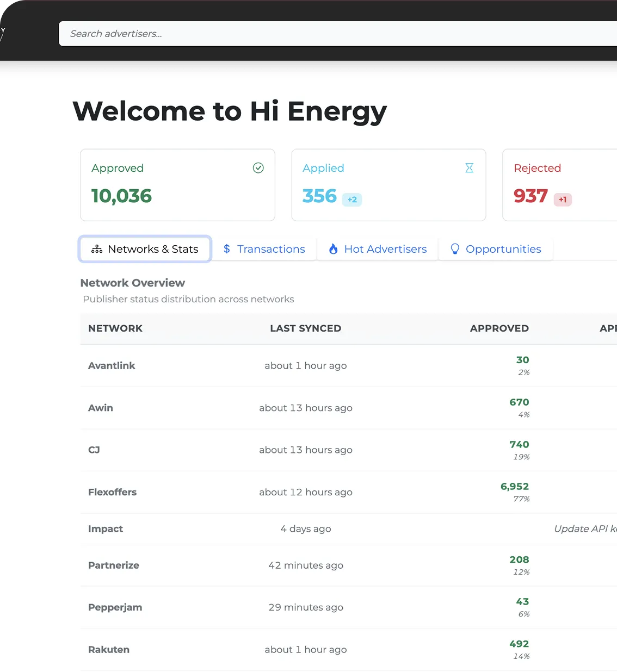Click Flexoffers' 77% approved percentage
This screenshot has height=672, width=617.
pos(521,499)
